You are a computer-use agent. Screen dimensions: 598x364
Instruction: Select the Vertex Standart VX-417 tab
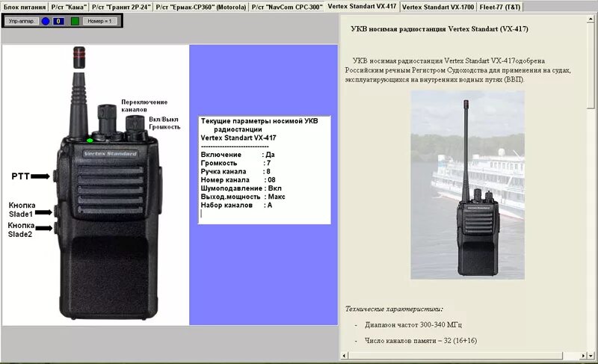(x=362, y=7)
